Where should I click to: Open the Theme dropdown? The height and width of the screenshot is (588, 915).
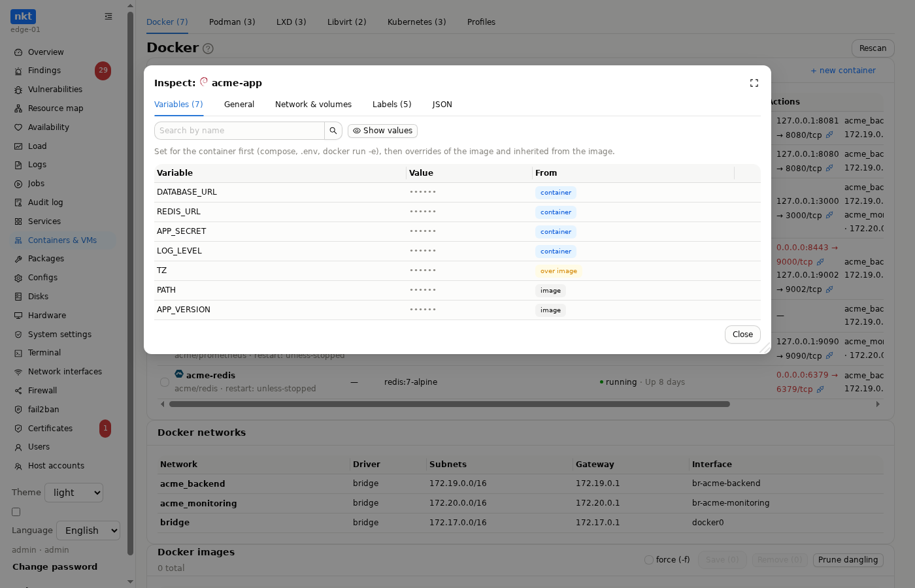[x=74, y=493]
